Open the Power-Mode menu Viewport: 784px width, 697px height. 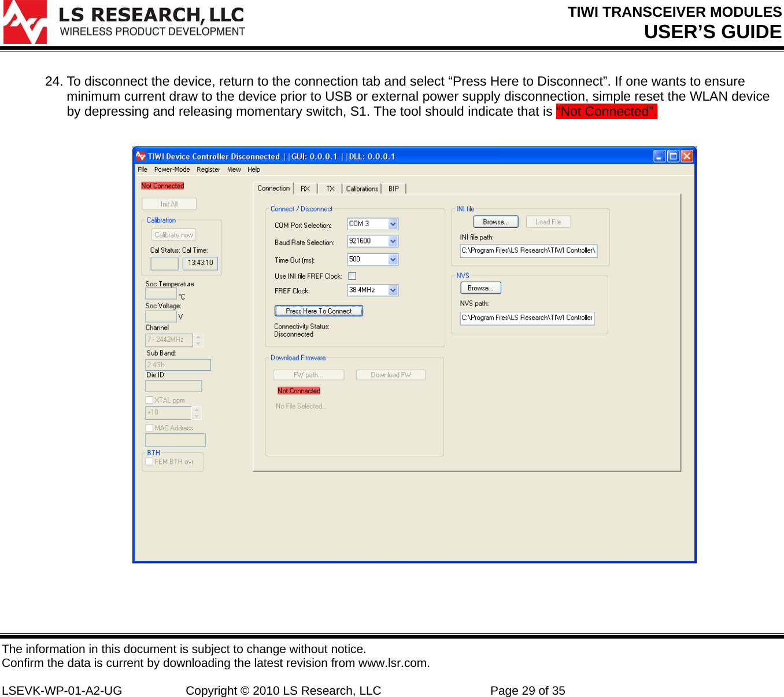click(172, 169)
